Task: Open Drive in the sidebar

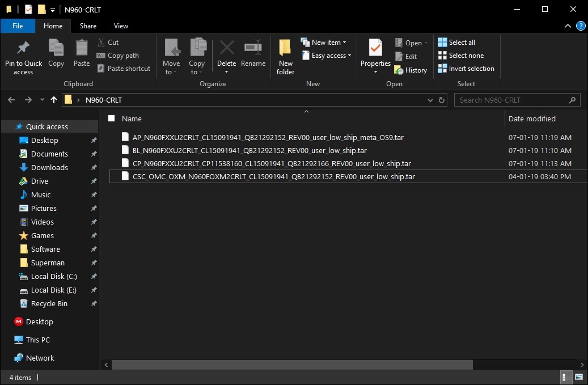Action: point(39,181)
